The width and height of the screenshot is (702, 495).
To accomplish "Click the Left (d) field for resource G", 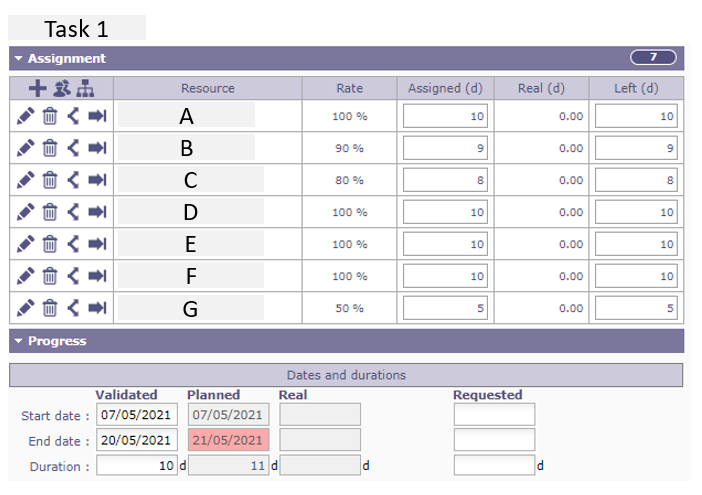I will point(636,308).
